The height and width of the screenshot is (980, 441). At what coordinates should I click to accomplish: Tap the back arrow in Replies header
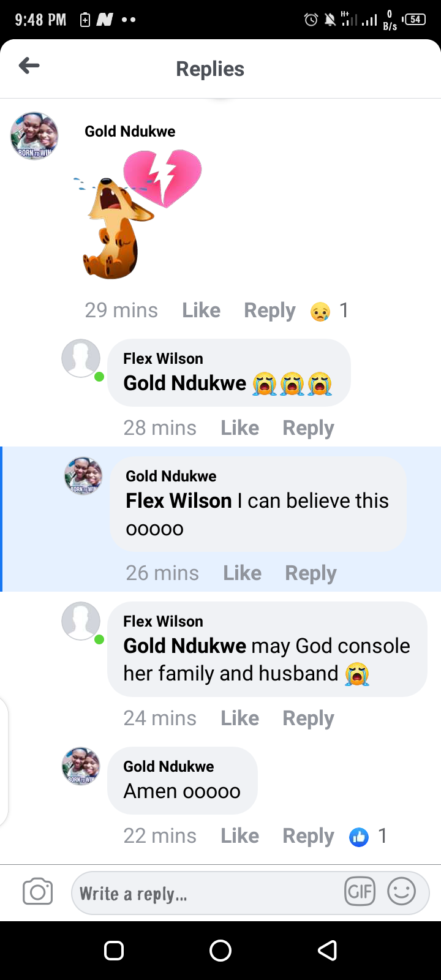29,66
